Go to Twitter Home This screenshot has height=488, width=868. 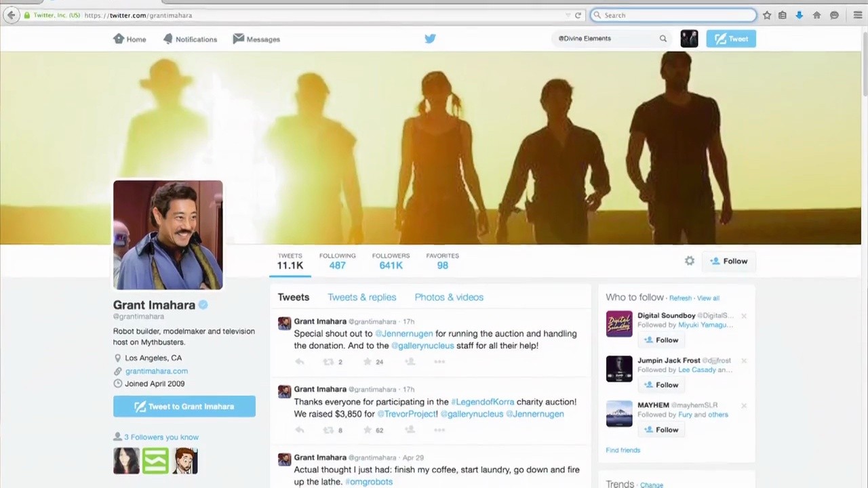pyautogui.click(x=130, y=39)
